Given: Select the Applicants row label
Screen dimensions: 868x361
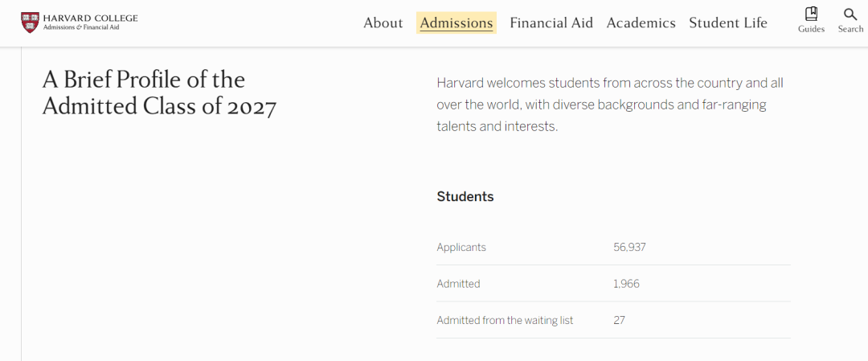Looking at the screenshot, I should [461, 247].
